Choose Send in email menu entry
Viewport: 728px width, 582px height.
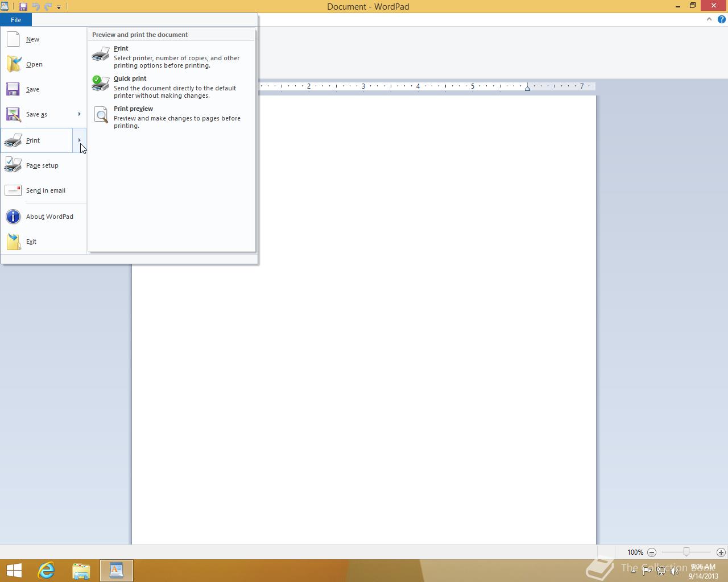(x=44, y=190)
